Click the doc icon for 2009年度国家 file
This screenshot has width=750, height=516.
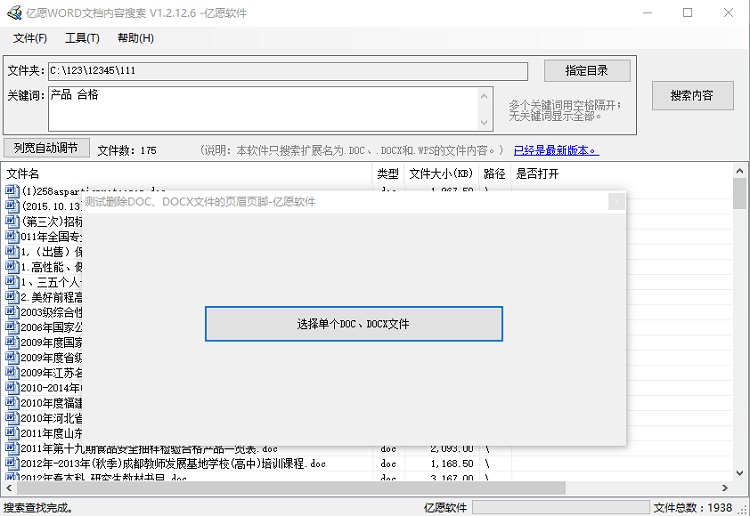12,342
